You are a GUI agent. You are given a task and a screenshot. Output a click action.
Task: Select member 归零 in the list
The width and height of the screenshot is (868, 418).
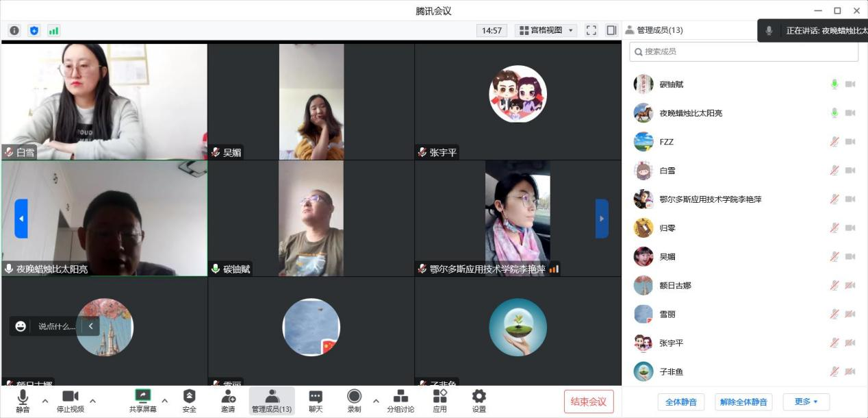(x=745, y=228)
